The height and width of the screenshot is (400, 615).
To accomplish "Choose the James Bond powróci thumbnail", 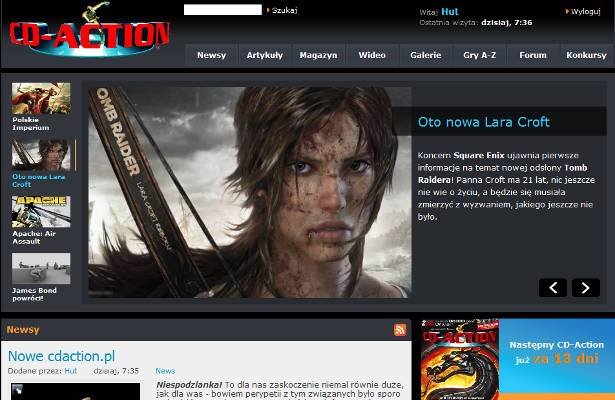I will click(41, 269).
